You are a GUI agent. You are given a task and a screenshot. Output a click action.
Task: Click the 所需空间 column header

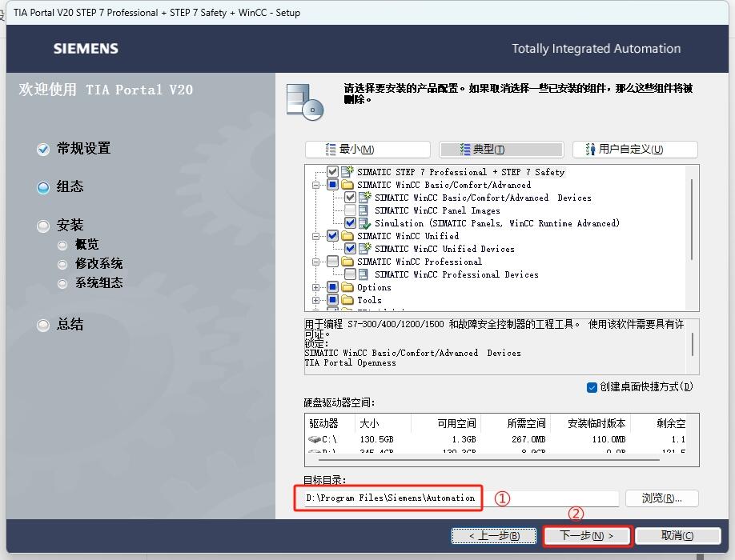tap(516, 423)
